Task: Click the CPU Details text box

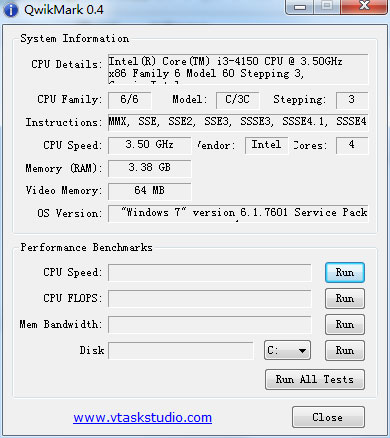Action: pos(238,69)
